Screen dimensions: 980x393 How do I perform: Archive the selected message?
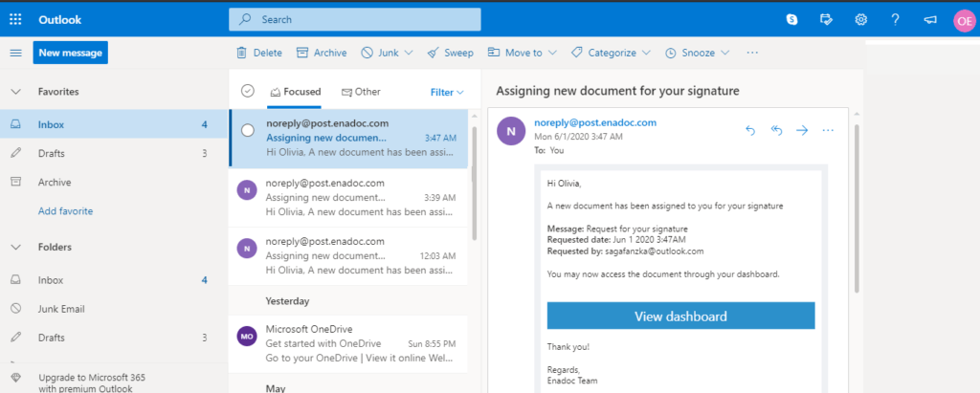click(322, 54)
